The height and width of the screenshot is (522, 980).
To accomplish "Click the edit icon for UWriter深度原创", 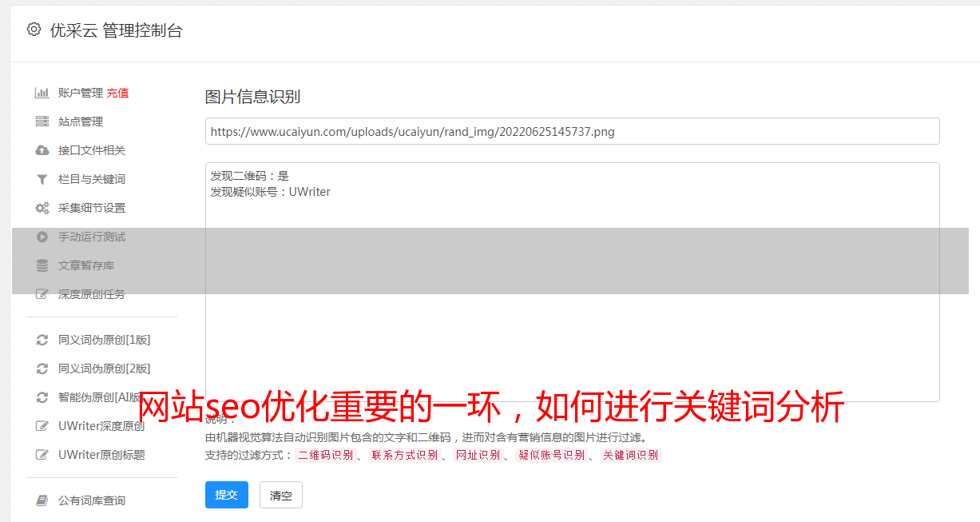I will tap(42, 426).
